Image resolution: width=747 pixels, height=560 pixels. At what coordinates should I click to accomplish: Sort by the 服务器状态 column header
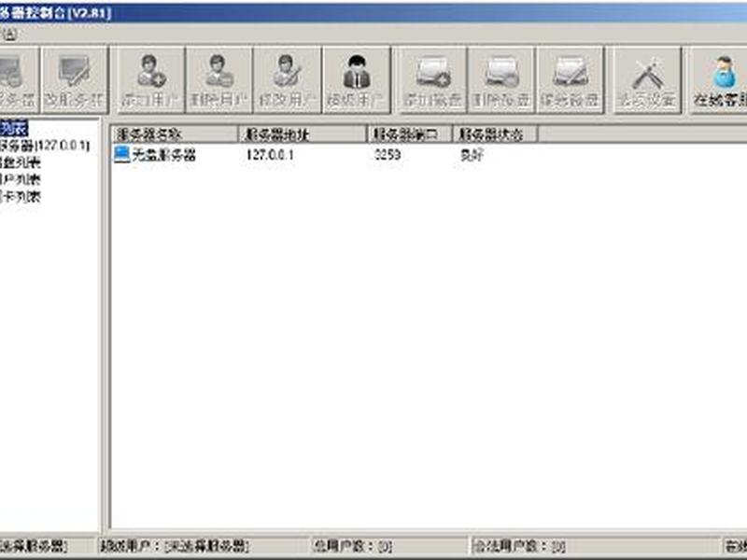495,134
